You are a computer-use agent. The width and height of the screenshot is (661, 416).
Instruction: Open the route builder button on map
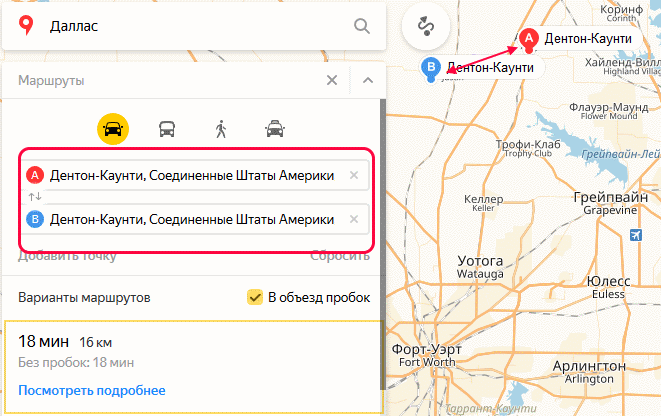pyautogui.click(x=425, y=27)
